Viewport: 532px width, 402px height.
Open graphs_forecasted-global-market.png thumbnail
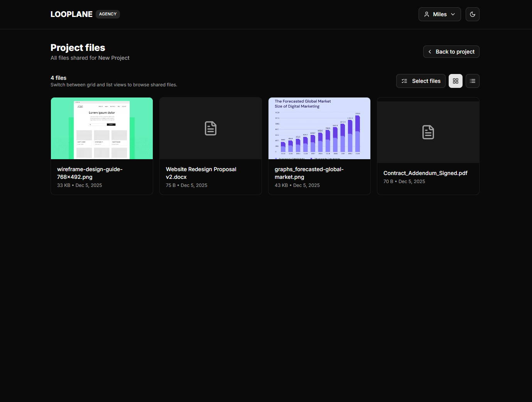[x=319, y=128]
